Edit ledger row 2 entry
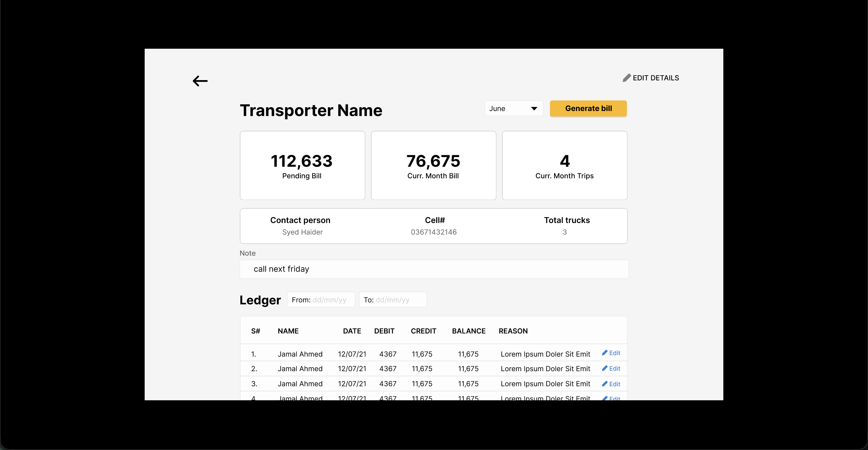Image resolution: width=868 pixels, height=450 pixels. 611,368
